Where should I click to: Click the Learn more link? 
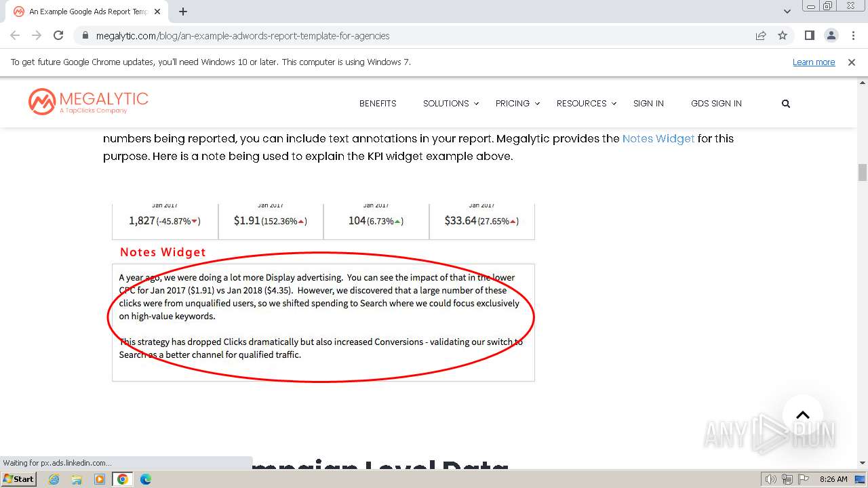click(x=814, y=62)
